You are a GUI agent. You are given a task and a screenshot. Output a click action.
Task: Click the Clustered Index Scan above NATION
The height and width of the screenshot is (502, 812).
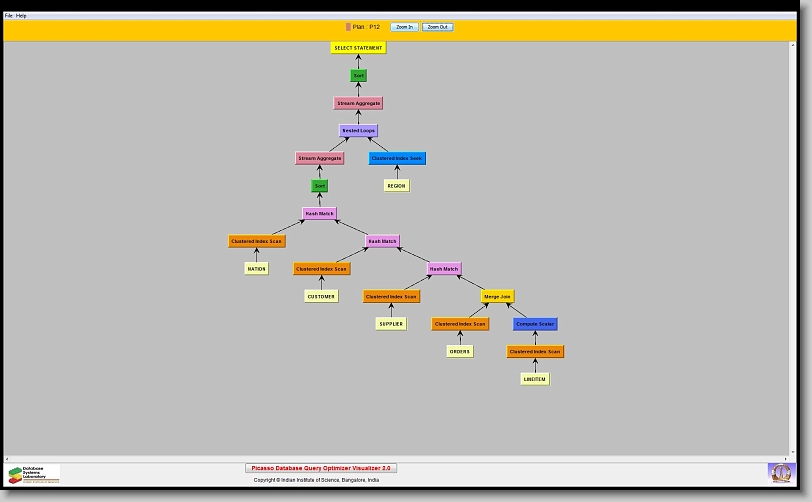tap(257, 242)
